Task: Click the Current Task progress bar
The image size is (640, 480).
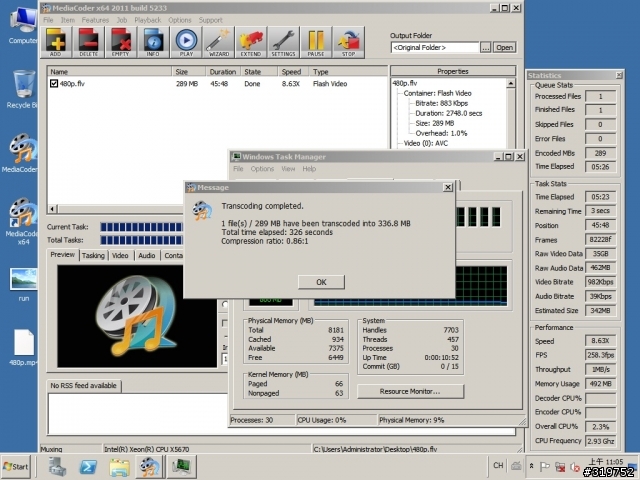Action: (142, 227)
